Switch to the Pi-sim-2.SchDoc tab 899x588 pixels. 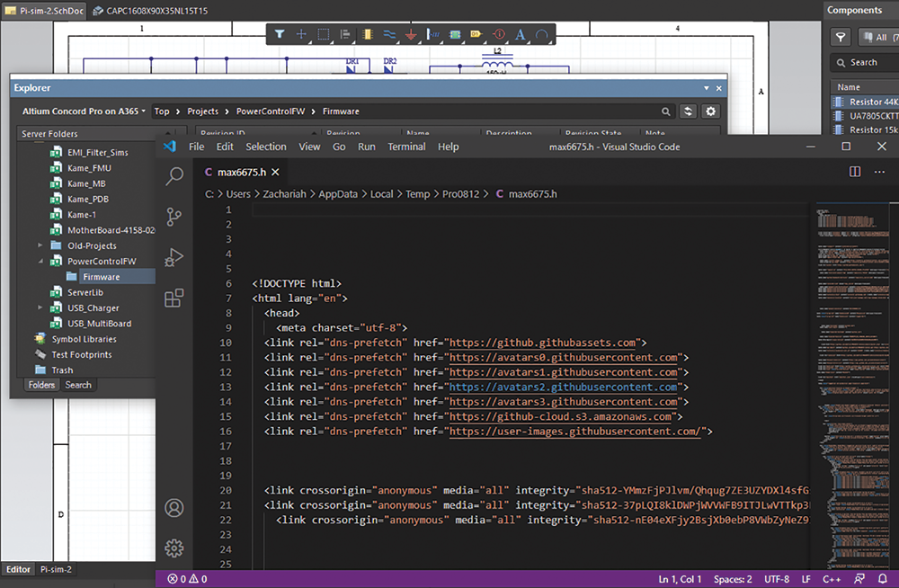[x=44, y=10]
